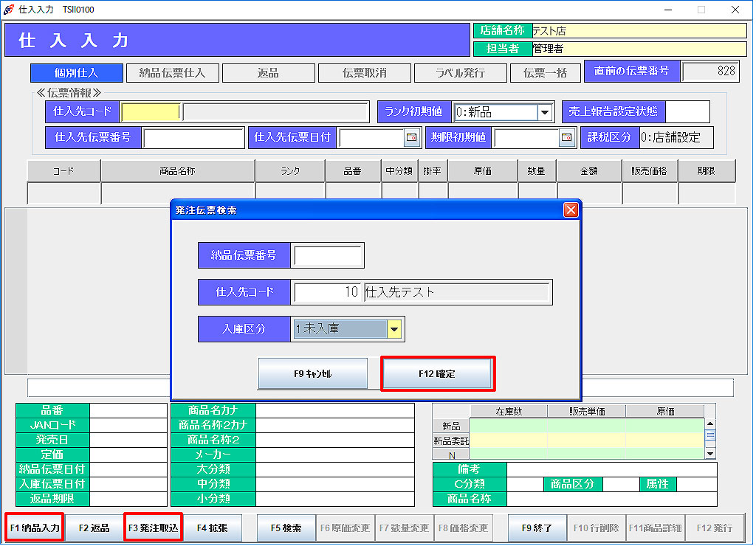
Task: Open the ラベル発行 tab
Action: pos(460,73)
